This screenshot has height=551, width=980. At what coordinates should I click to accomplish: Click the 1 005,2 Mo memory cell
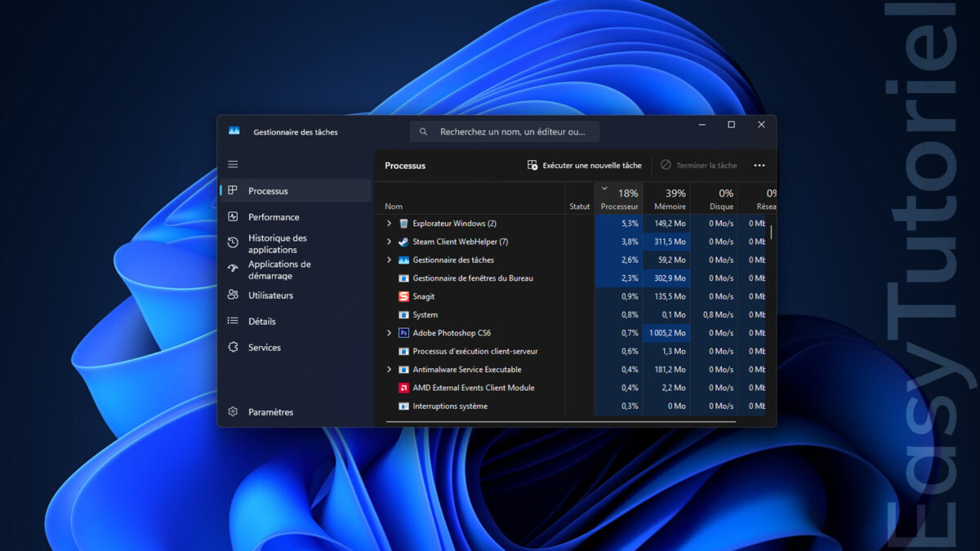coord(666,333)
